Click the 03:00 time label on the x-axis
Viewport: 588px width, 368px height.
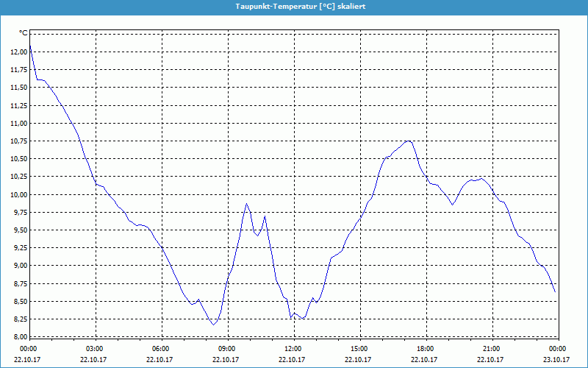(95, 349)
